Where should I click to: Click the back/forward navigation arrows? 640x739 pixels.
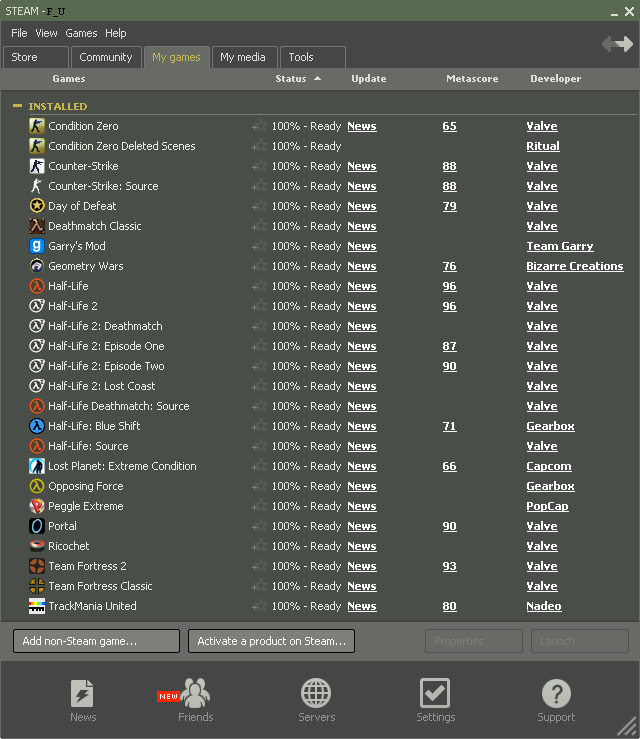[617, 44]
